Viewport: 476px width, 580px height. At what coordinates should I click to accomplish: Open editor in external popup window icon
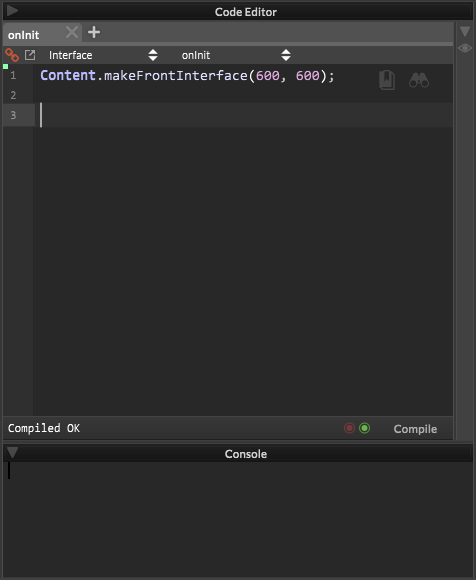30,55
